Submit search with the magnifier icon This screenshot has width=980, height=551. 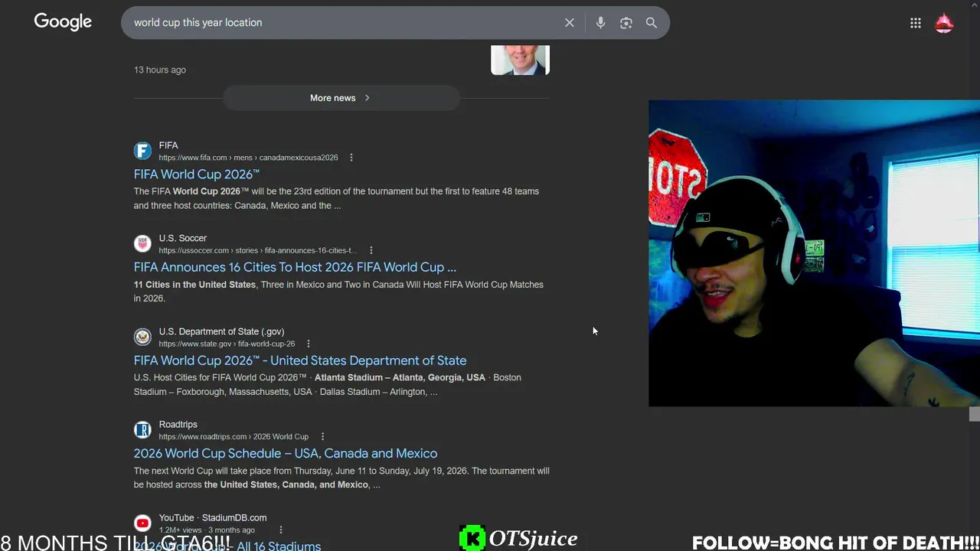[x=652, y=23]
